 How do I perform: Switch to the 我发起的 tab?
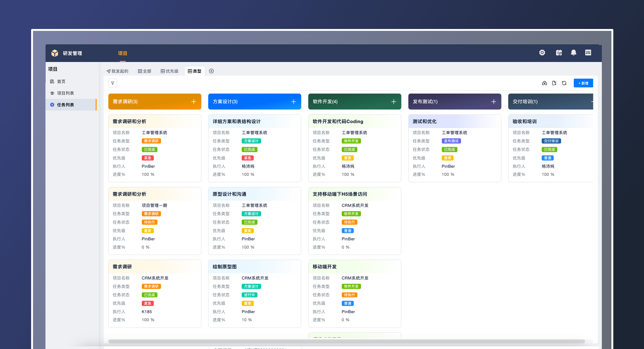click(x=118, y=71)
